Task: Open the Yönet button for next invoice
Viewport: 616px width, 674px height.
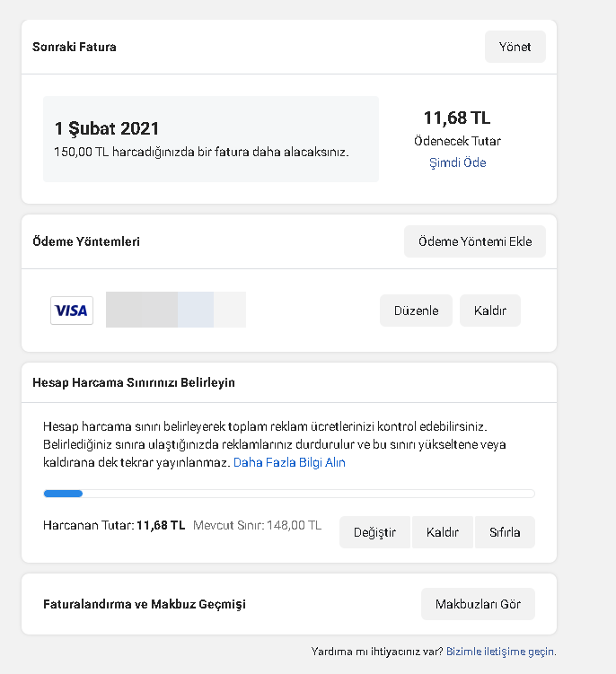Action: point(515,47)
